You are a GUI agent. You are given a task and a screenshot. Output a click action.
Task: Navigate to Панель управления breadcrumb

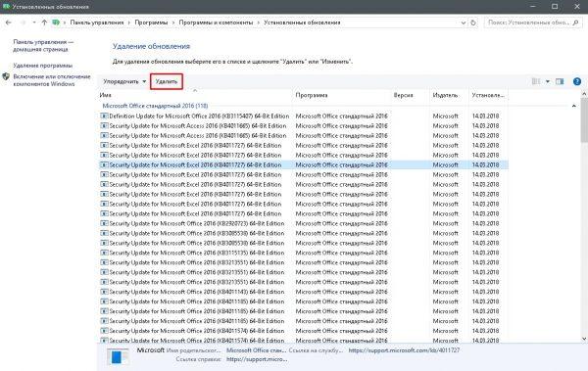coord(97,23)
